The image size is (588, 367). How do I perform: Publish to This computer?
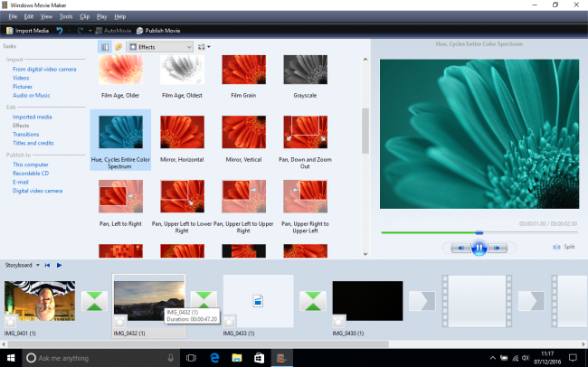[31, 165]
